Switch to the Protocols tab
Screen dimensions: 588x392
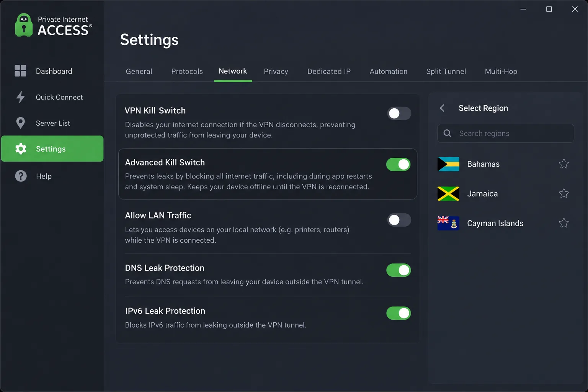click(x=187, y=71)
